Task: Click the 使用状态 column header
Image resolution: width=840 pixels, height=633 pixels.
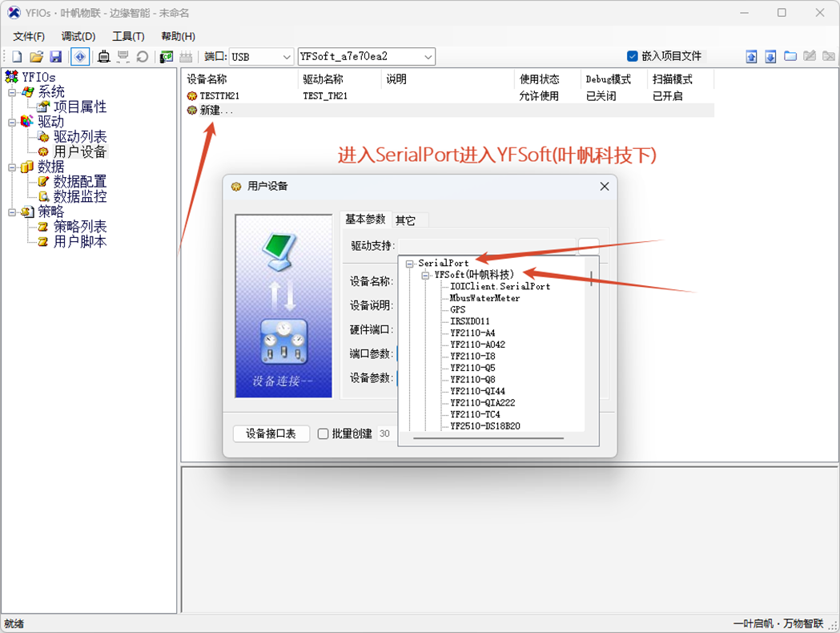Action: tap(540, 79)
